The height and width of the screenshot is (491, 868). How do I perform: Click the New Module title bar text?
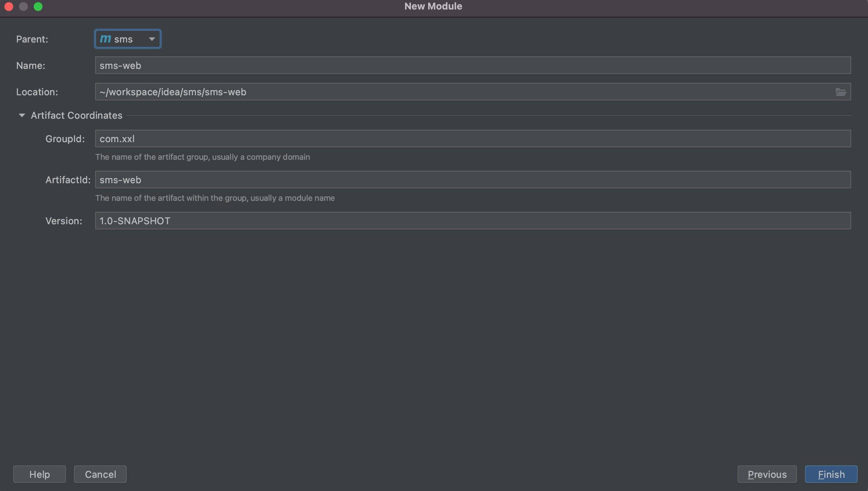click(x=433, y=6)
